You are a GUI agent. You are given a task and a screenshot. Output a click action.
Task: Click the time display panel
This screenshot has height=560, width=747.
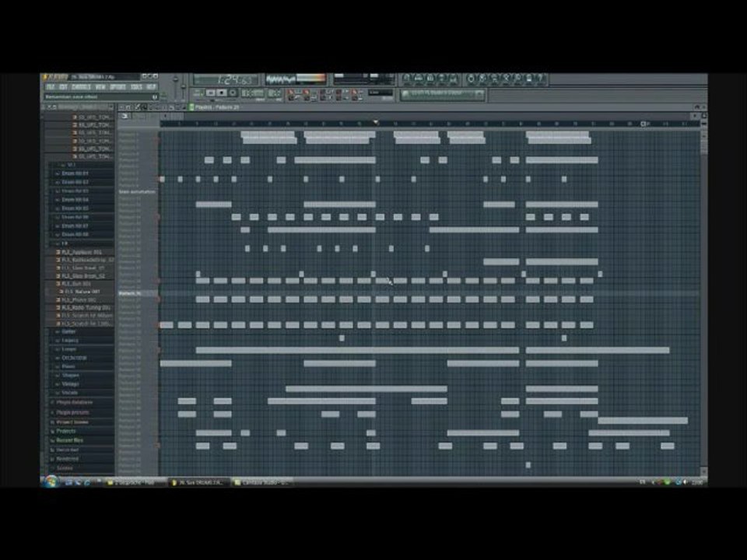coord(226,79)
